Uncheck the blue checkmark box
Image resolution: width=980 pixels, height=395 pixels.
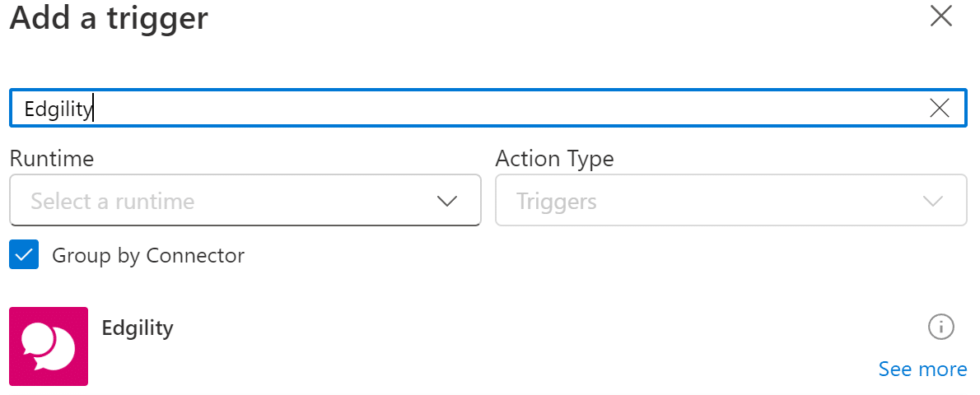click(x=24, y=255)
